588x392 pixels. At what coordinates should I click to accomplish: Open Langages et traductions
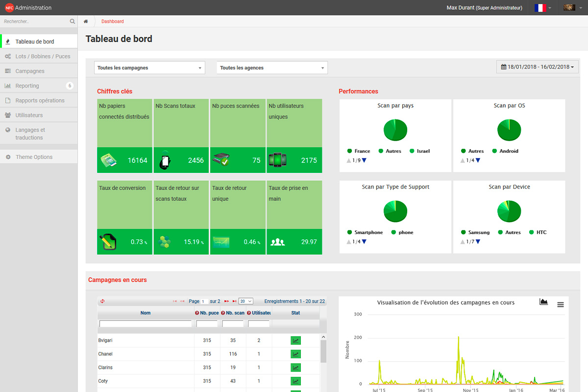click(x=39, y=134)
